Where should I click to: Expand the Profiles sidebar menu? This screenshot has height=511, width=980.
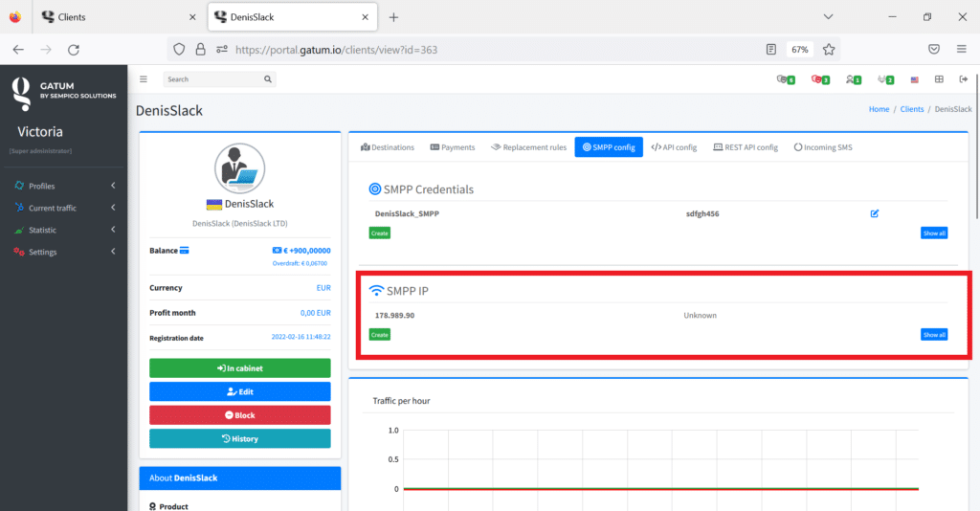pyautogui.click(x=64, y=187)
